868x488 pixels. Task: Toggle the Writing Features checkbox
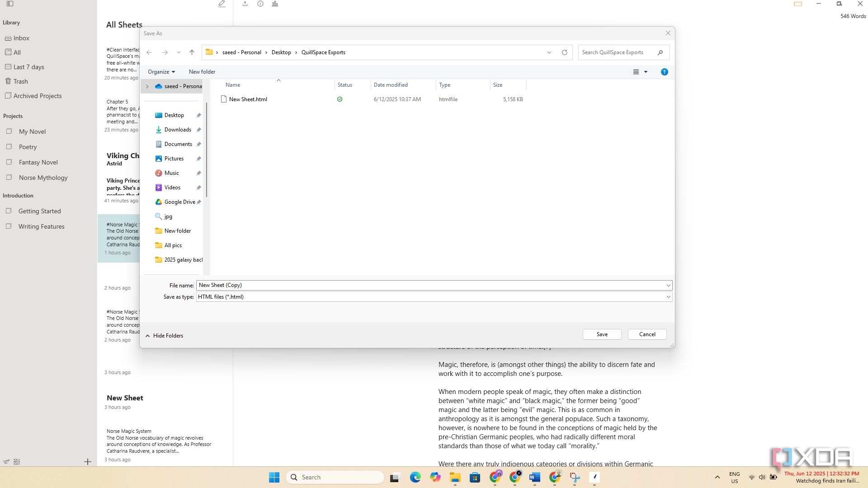point(9,226)
